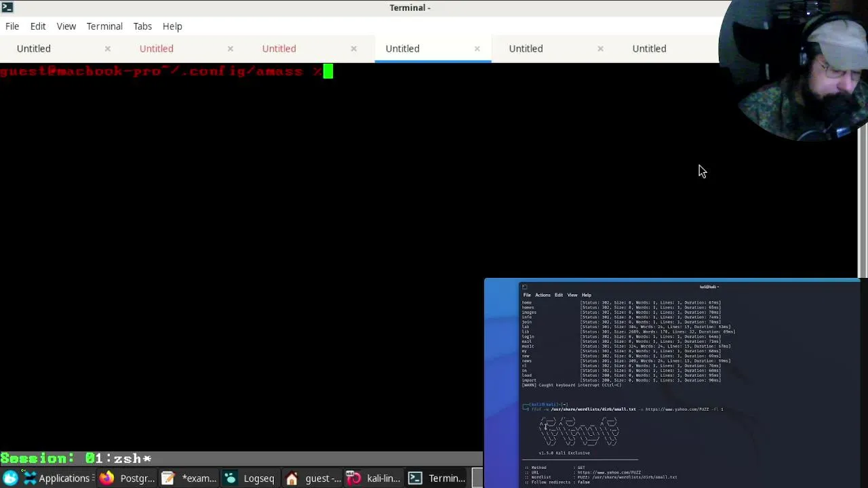Image resolution: width=868 pixels, height=488 pixels.
Task: Open the File menu in Terminal
Action: [x=12, y=26]
